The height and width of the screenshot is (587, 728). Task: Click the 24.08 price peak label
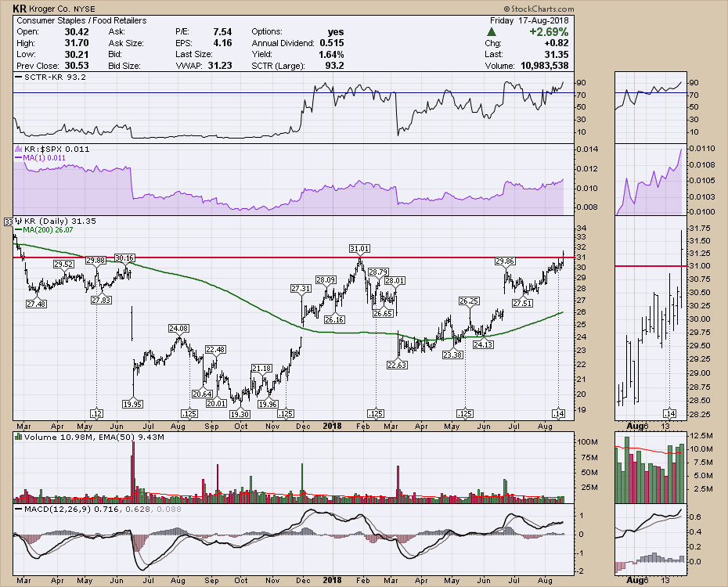click(178, 329)
